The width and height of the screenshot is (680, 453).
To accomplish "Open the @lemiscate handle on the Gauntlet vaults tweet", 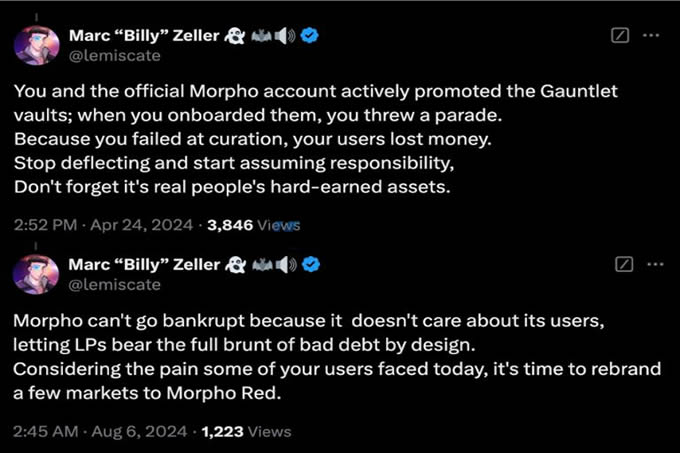I will click(114, 57).
